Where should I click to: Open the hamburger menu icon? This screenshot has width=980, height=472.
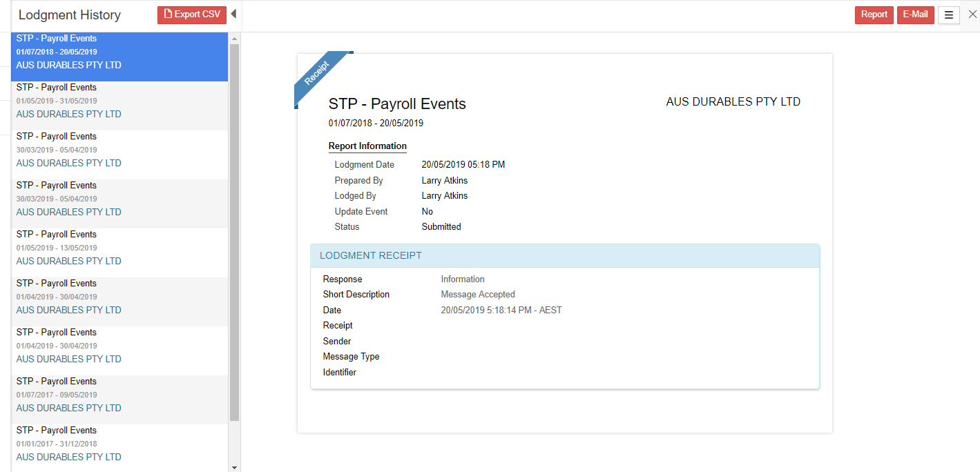click(x=948, y=15)
